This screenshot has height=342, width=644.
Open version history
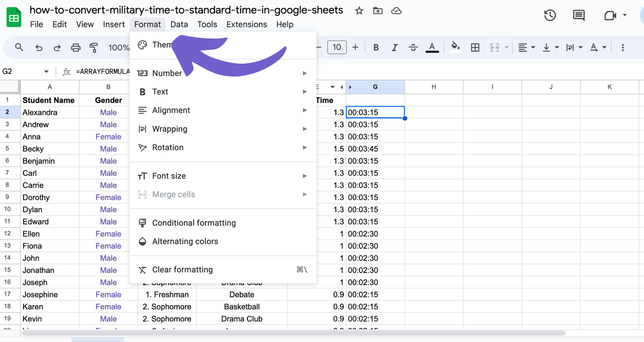550,15
